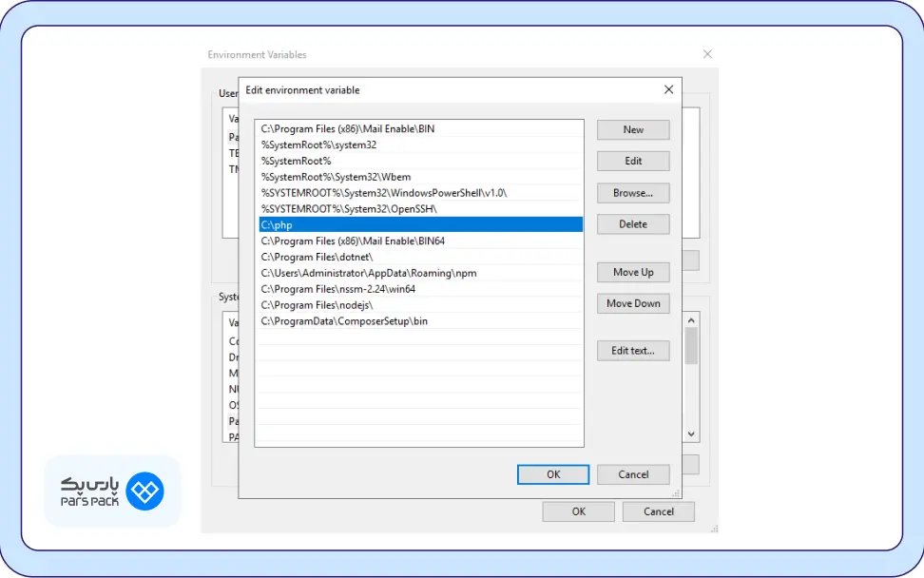Delete the selected path entry
This screenshot has width=924, height=578.
(633, 224)
